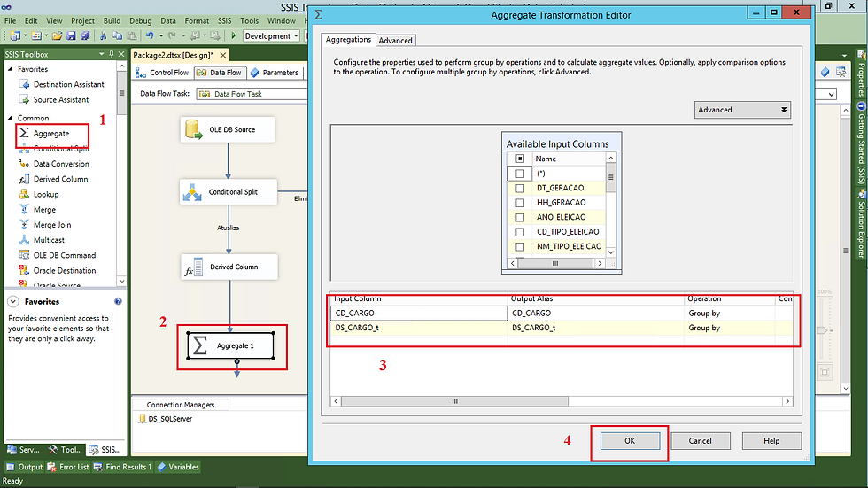The height and width of the screenshot is (488, 868).
Task: Click Cancel in Aggregate Transformation Editor
Action: [701, 441]
